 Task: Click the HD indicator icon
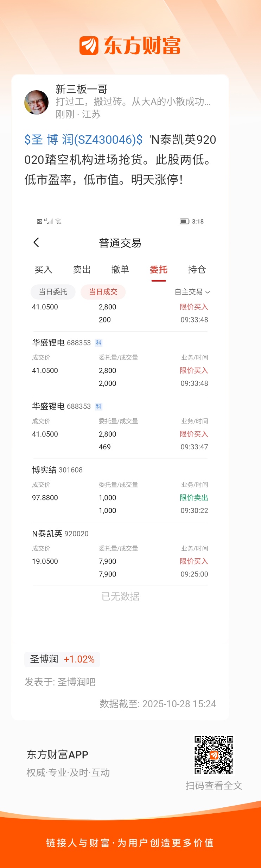pyautogui.click(x=39, y=221)
